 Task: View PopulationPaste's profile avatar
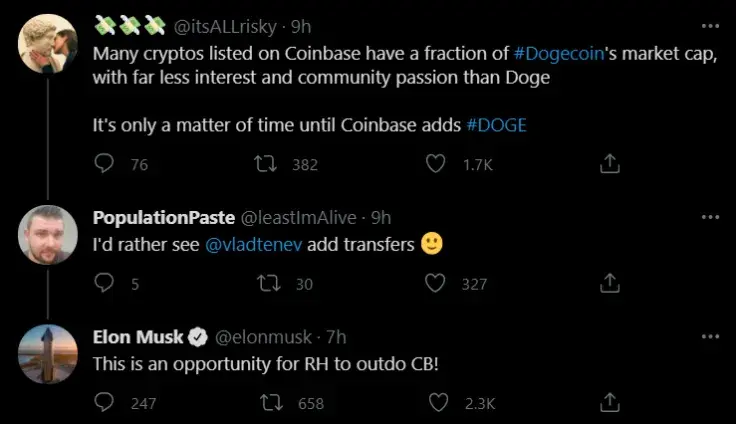pyautogui.click(x=47, y=235)
